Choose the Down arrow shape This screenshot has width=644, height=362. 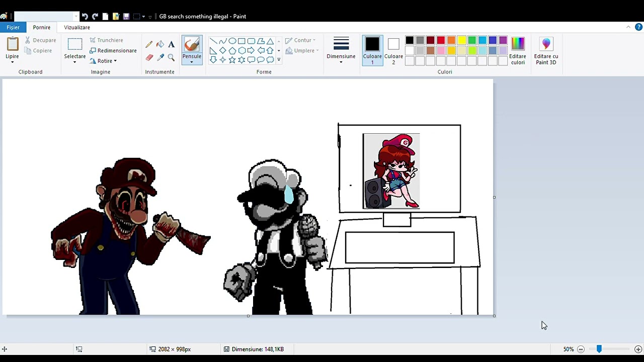pyautogui.click(x=213, y=60)
